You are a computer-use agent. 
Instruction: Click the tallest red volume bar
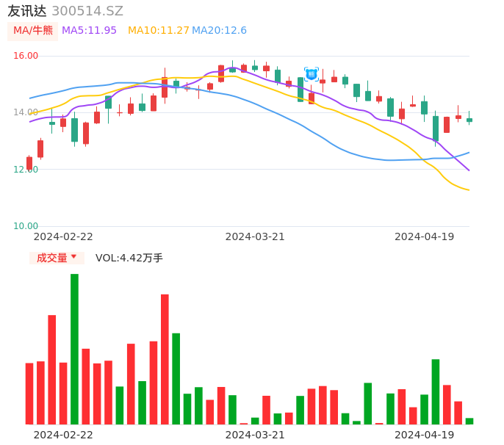[165, 359]
